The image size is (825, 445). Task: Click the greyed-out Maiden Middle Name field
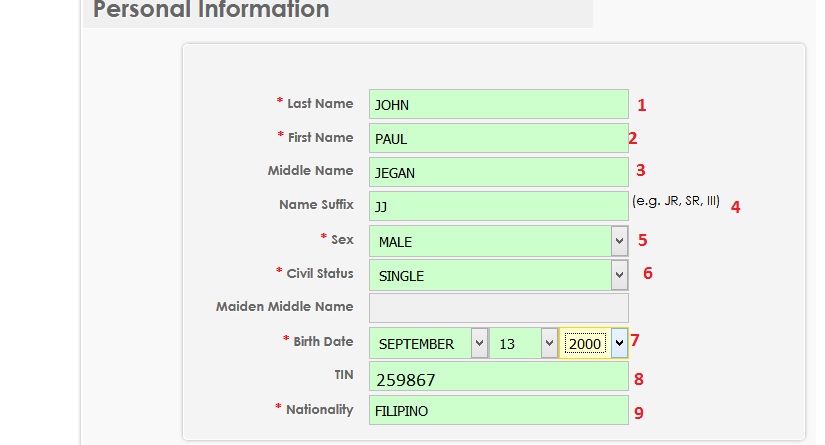pyautogui.click(x=498, y=307)
